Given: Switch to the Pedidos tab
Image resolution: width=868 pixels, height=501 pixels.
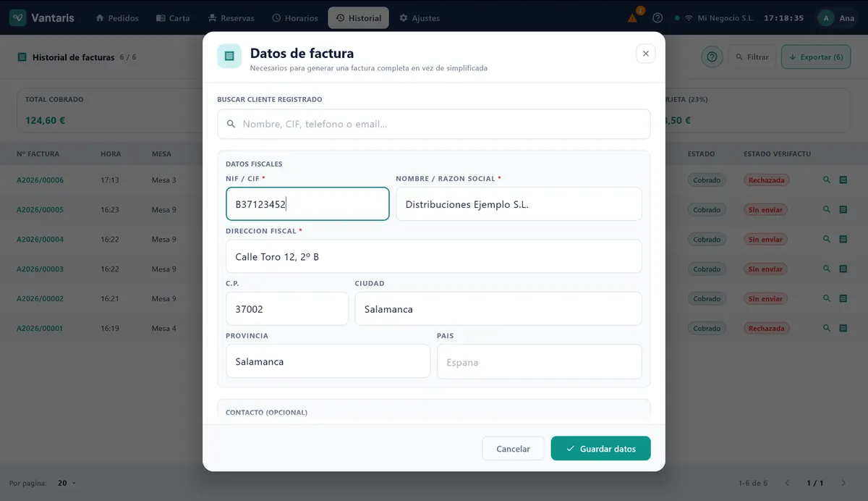Looking at the screenshot, I should (x=117, y=18).
